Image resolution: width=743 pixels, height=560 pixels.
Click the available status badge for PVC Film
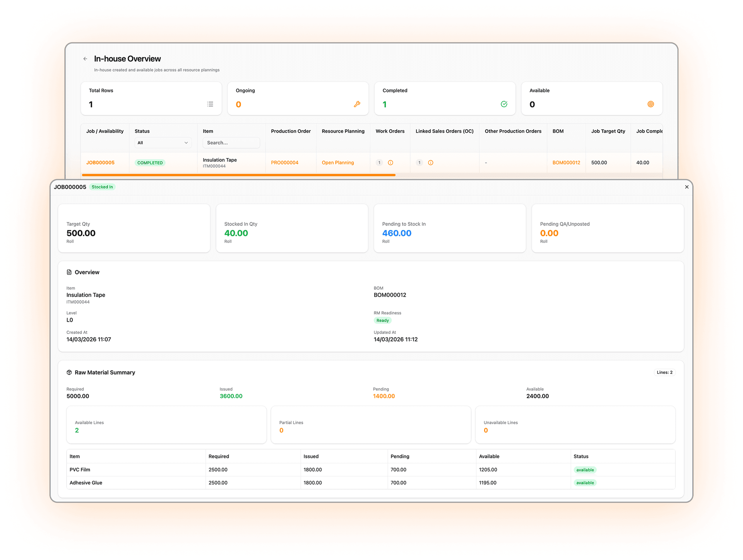click(x=585, y=470)
